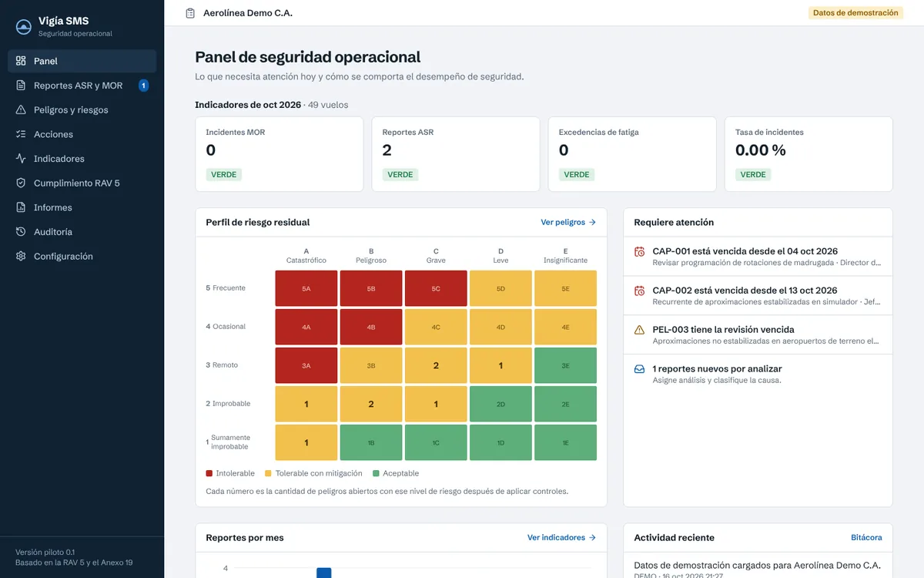This screenshot has width=924, height=578.
Task: Click the warning triangle icon for PEL-003
Action: 639,330
